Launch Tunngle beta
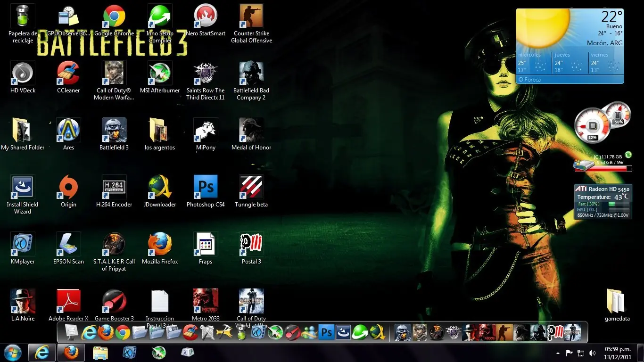This screenshot has width=644, height=362. [251, 186]
